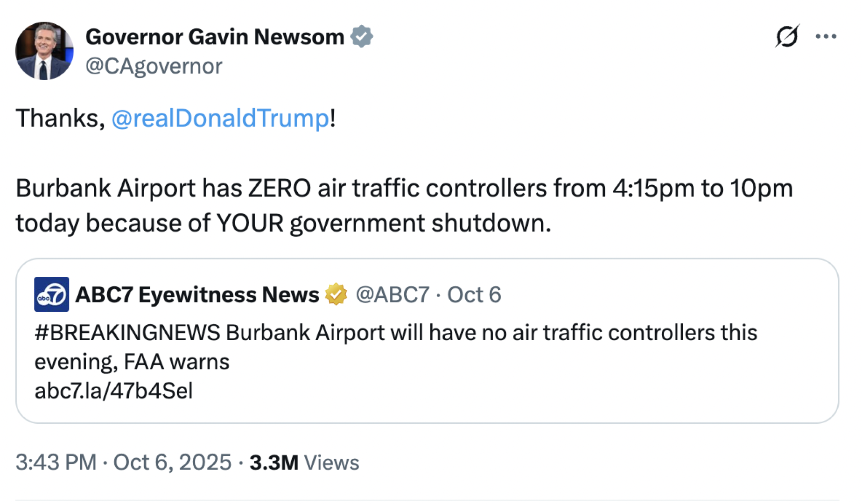Viewport: 862px width, 504px height.
Task: Open the three-dot More options menu
Action: click(x=826, y=36)
